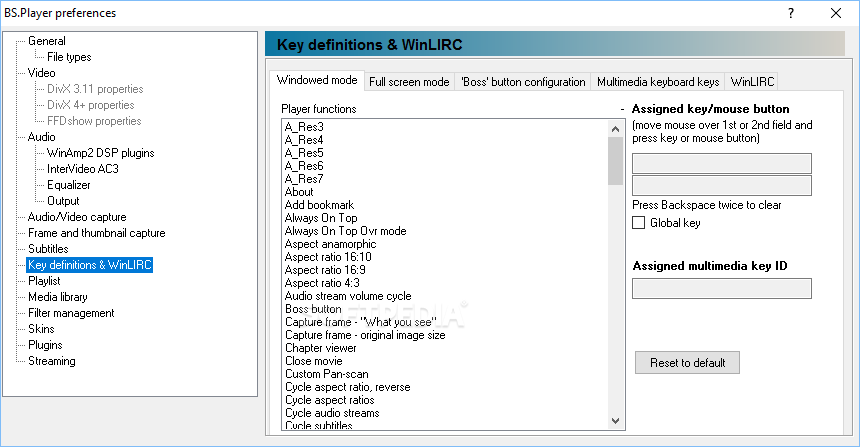Click the Player functions scrollbar thumb

pos(615,161)
